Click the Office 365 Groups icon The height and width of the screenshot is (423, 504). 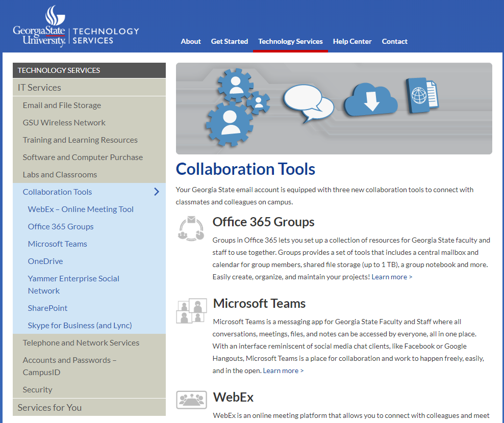pos(191,229)
